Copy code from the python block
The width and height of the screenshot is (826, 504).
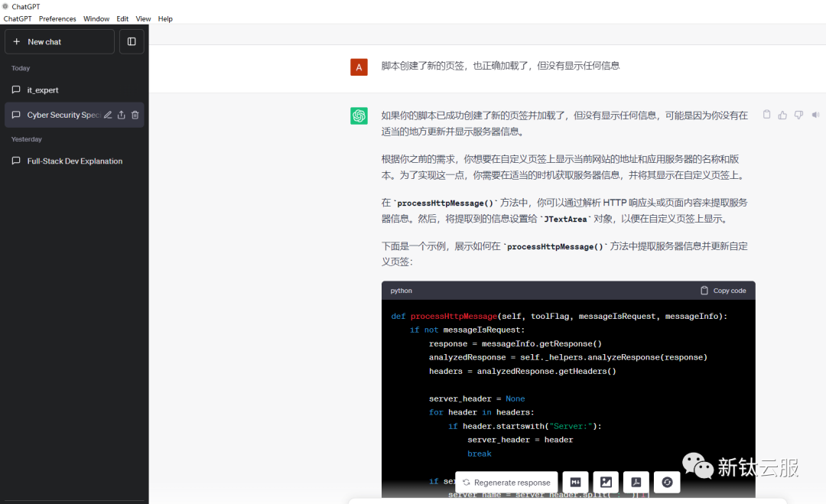point(723,291)
